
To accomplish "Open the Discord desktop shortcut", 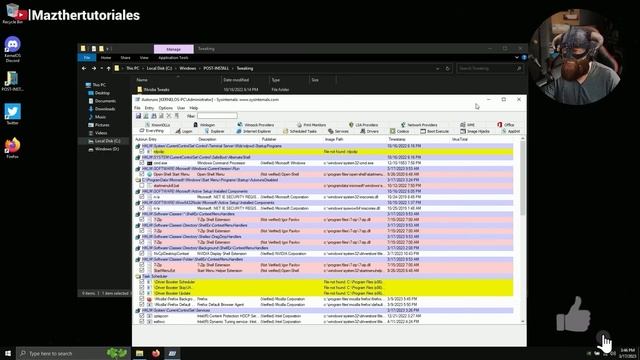I will (13, 49).
